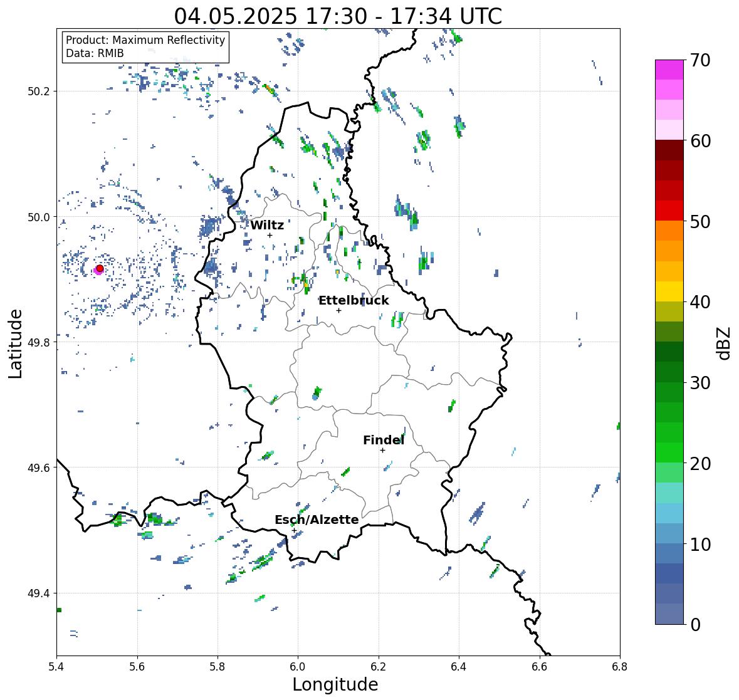Click the plus marker below the Wiltz label
Screen dimensions: 739x700
[270, 236]
